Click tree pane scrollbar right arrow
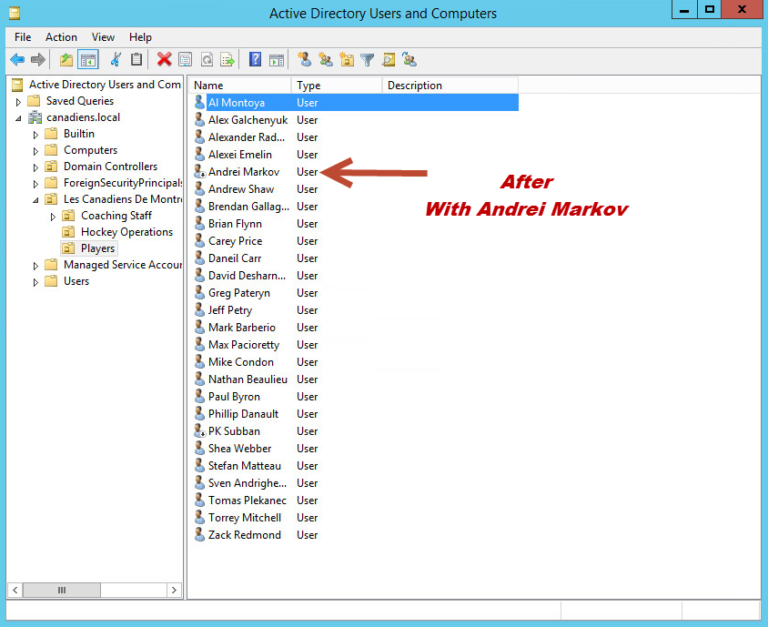The height and width of the screenshot is (627, 768). pyautogui.click(x=174, y=590)
